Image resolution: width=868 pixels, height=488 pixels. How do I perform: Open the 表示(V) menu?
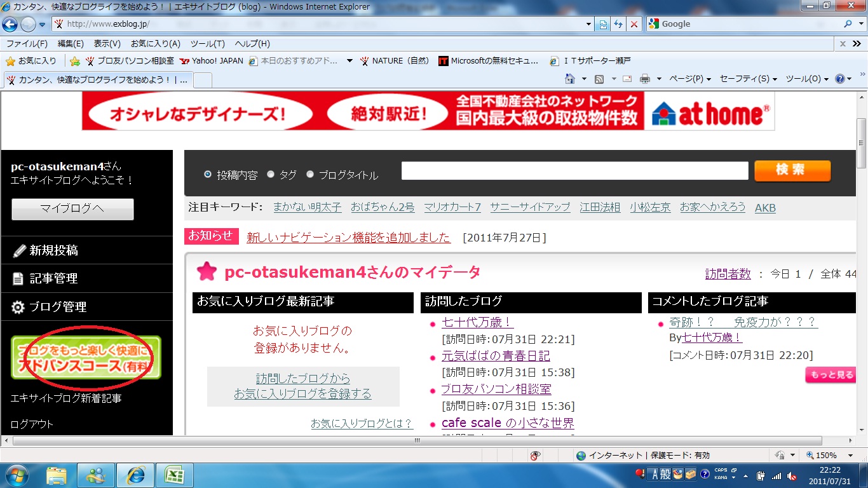pyautogui.click(x=107, y=44)
